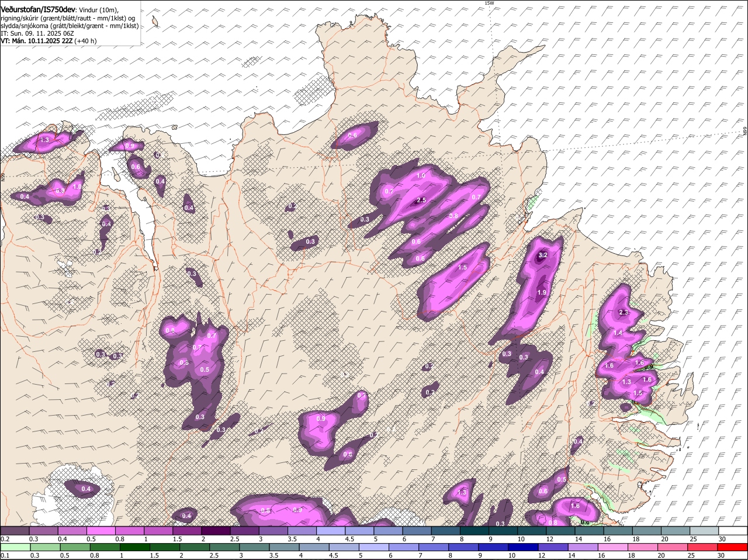Select the rain scale swatch between 7 and 8
This screenshot has width=748, height=560.
435,548
